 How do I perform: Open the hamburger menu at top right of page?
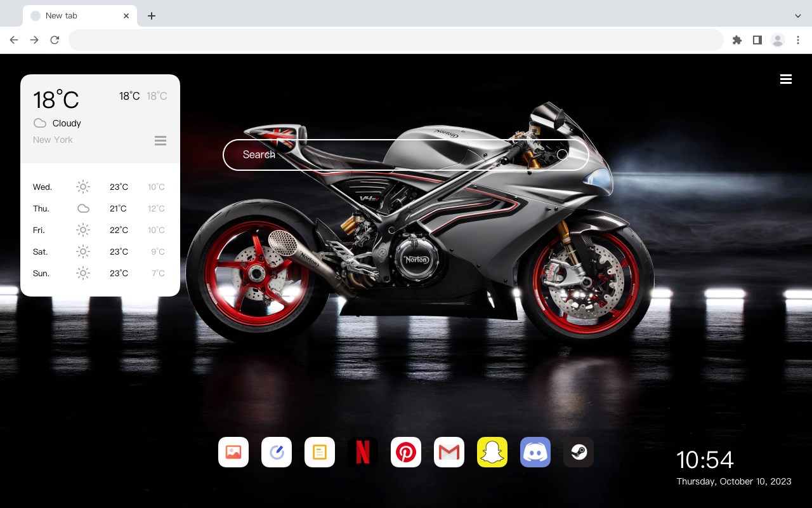tap(786, 79)
